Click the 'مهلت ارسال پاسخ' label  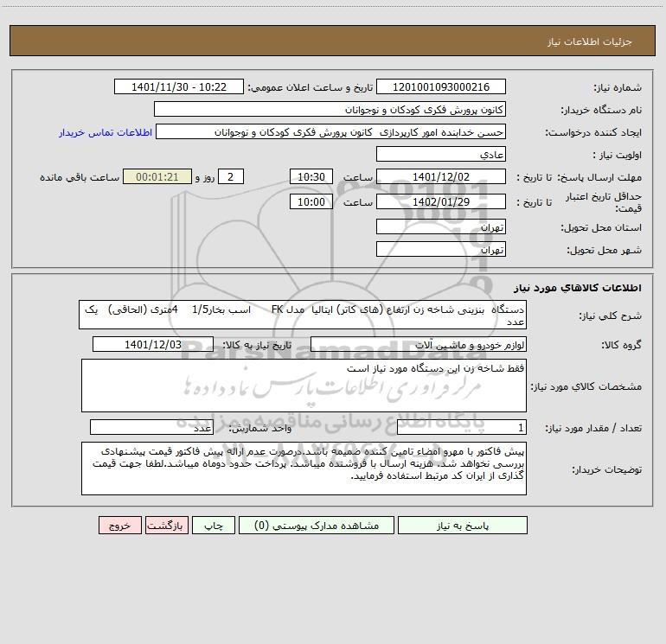(x=599, y=177)
